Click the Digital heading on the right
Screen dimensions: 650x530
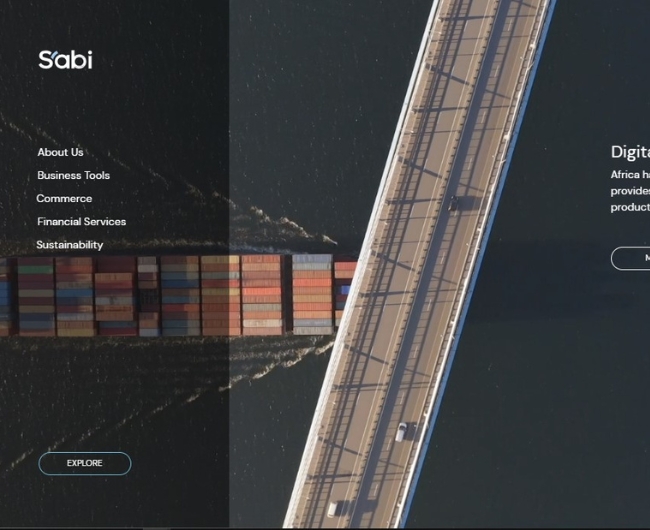(x=631, y=152)
